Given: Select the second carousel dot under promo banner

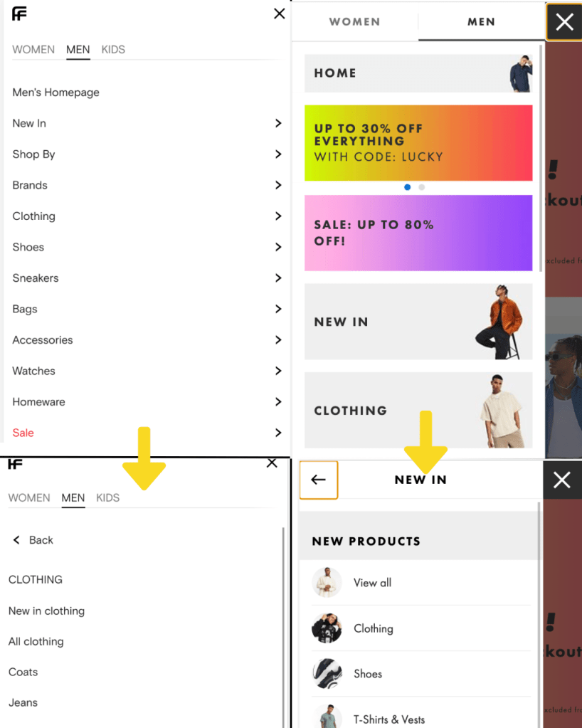Looking at the screenshot, I should click(x=421, y=187).
